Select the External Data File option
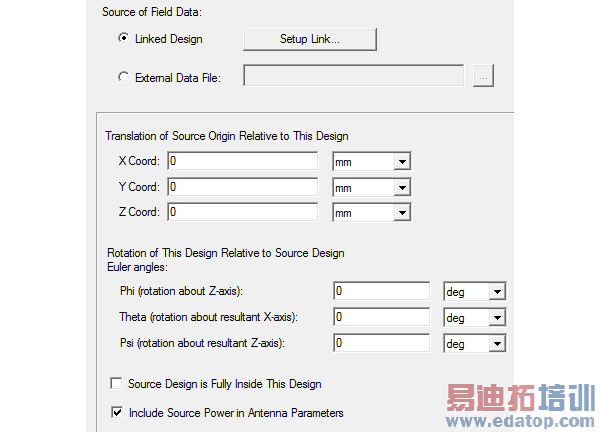Image resolution: width=600 pixels, height=432 pixels. [124, 77]
